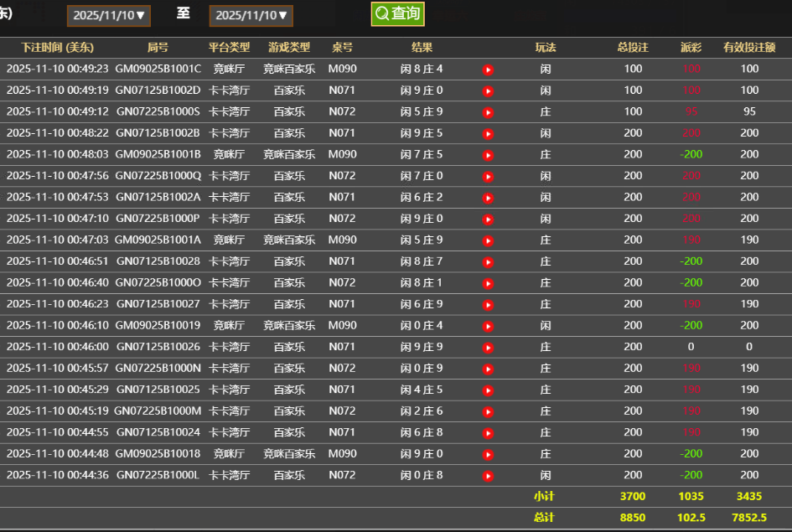The image size is (792, 532).
Task: Play the replay for round GM09025B1001C
Action: pyautogui.click(x=488, y=69)
